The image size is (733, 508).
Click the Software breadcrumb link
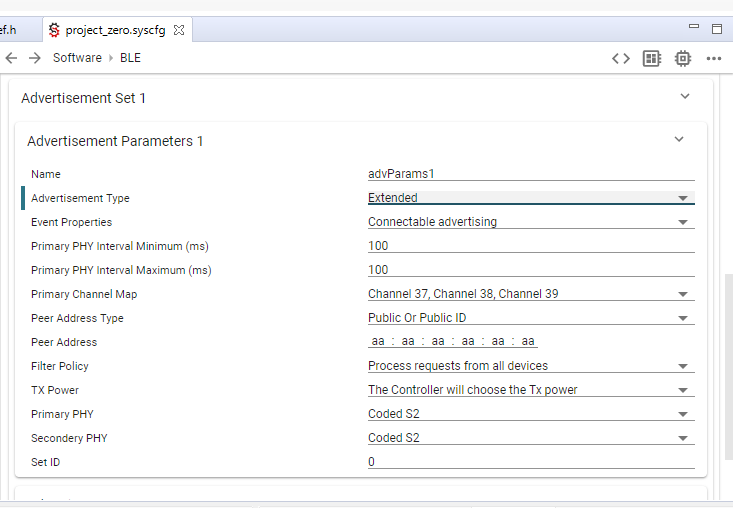[x=77, y=58]
